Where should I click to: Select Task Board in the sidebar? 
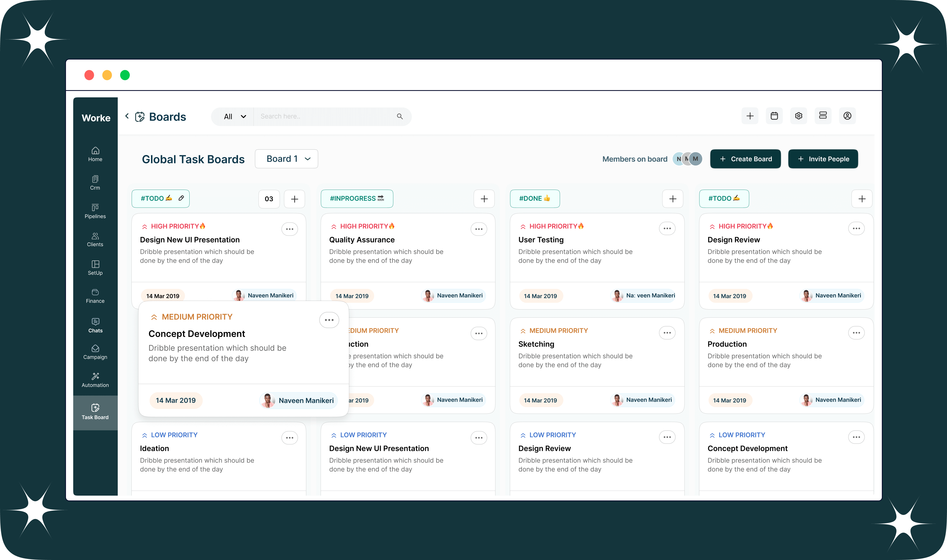click(95, 412)
